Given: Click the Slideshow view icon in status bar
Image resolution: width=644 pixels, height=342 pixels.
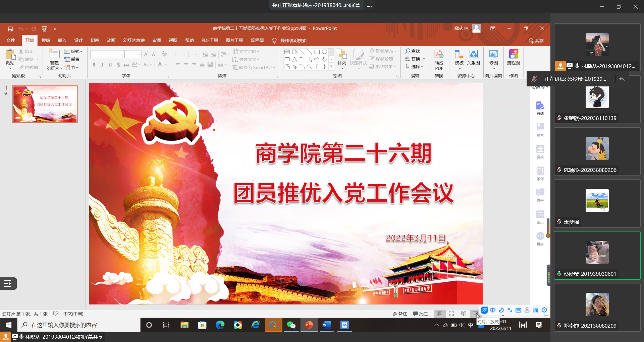Looking at the screenshot, I should coord(476,314).
